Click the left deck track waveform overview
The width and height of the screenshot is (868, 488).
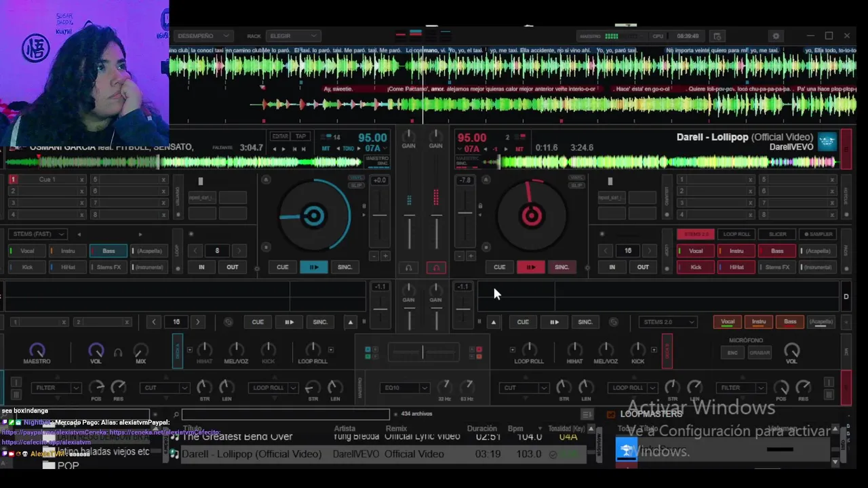click(x=184, y=162)
